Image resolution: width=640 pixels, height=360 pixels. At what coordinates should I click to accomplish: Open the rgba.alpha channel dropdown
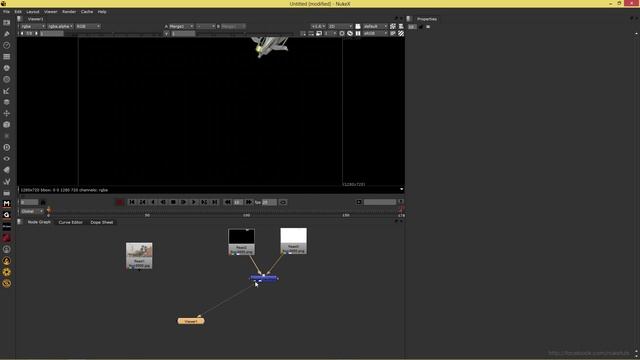click(x=60, y=26)
